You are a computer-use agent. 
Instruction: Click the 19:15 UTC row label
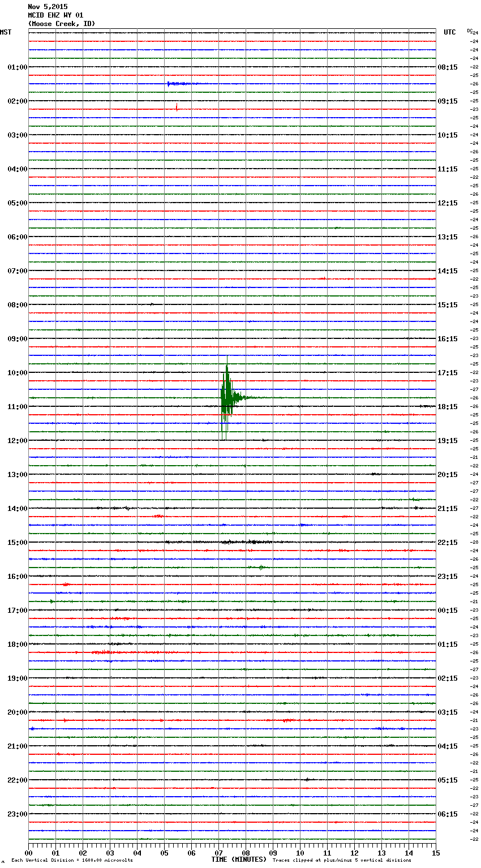tap(448, 440)
